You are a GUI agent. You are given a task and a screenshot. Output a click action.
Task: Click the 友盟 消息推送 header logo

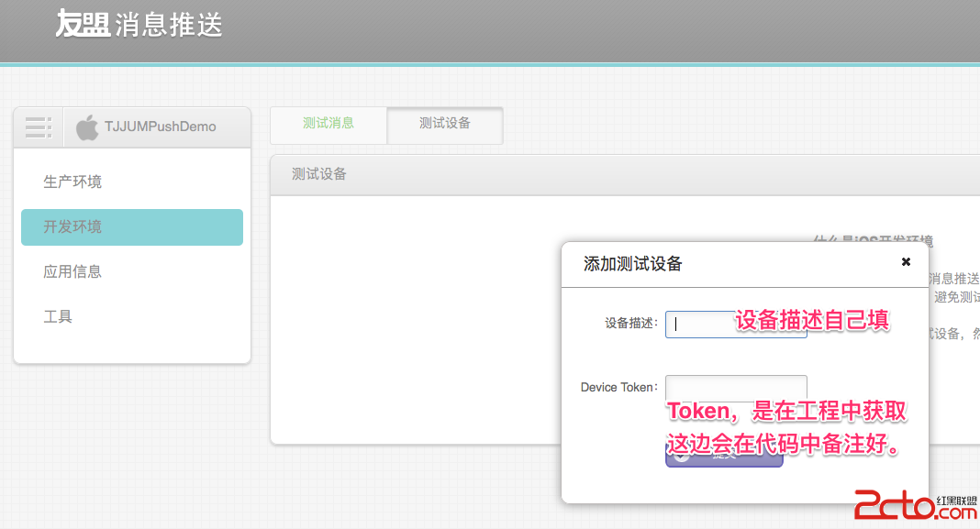[139, 25]
